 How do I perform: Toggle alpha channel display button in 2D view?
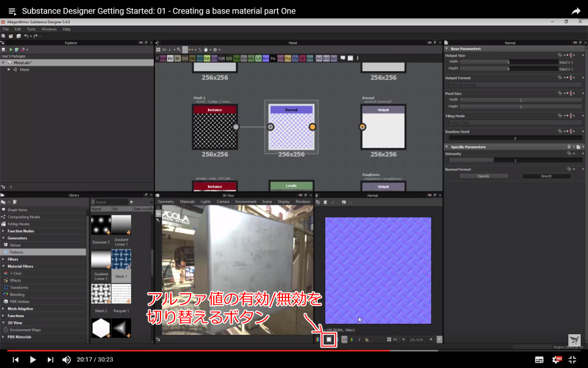coord(329,339)
